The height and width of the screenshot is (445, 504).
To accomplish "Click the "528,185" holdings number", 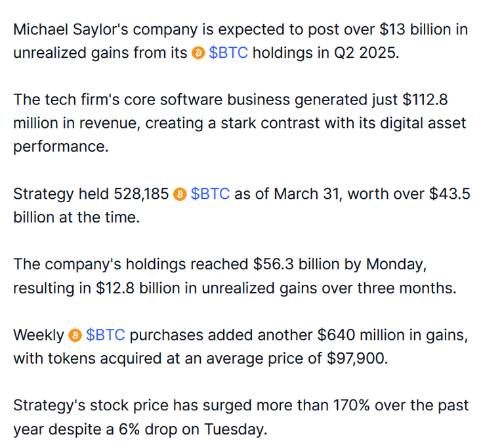I will coord(141,194).
